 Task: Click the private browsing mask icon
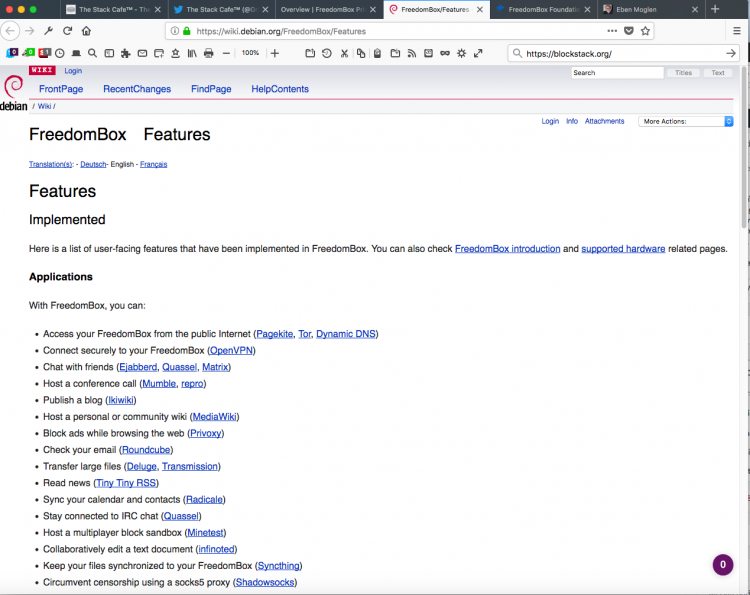(445, 53)
